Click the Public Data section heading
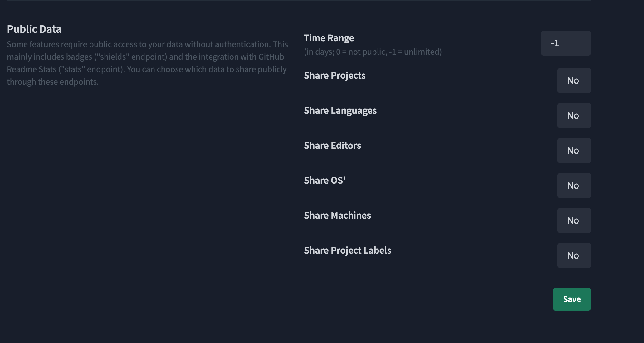This screenshot has height=343, width=644. tap(34, 29)
